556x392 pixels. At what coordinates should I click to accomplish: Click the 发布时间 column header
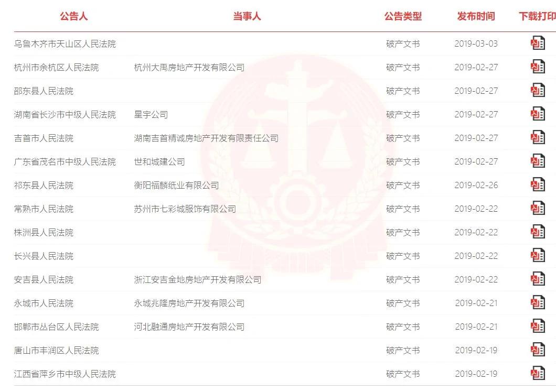pyautogui.click(x=476, y=16)
